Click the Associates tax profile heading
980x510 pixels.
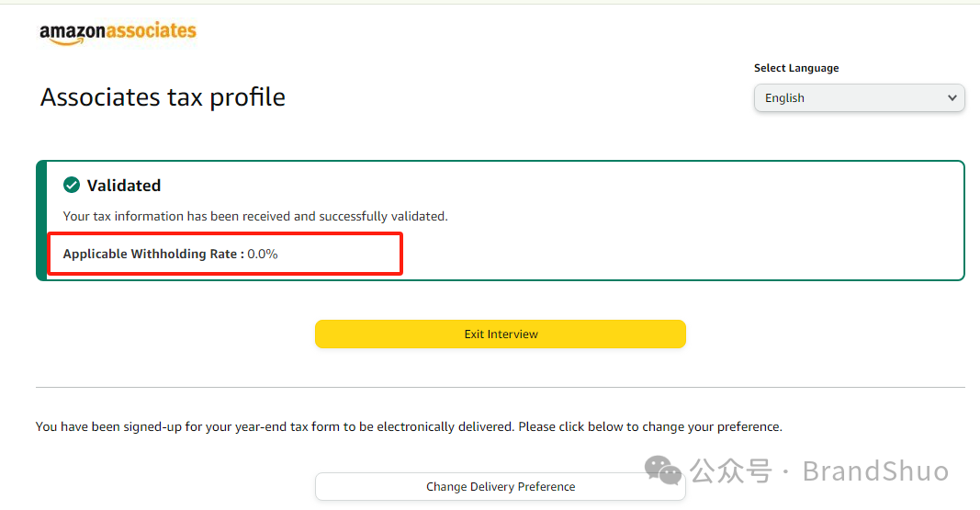pyautogui.click(x=163, y=97)
